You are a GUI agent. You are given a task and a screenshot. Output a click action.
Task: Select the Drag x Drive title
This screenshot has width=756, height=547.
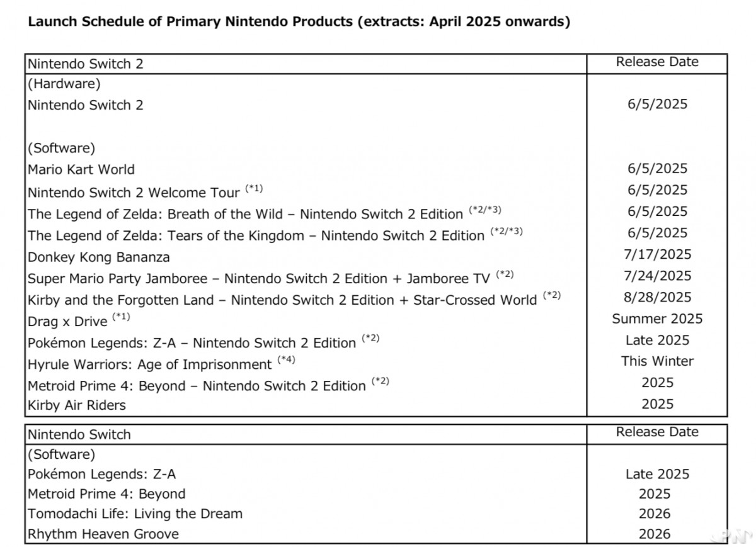coord(67,321)
